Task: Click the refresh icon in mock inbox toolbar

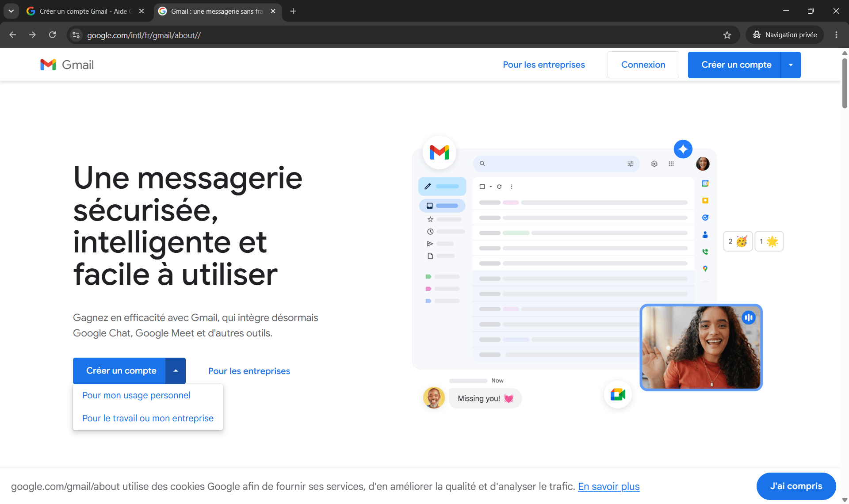Action: 499,187
